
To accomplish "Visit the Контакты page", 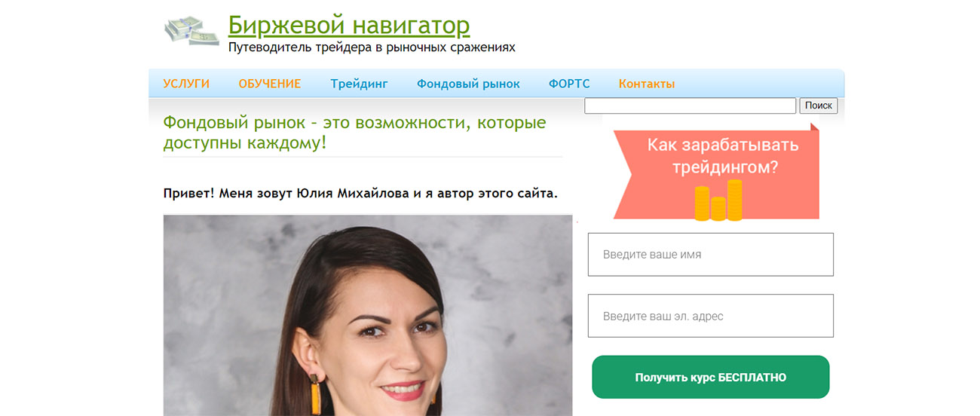I will [x=647, y=84].
